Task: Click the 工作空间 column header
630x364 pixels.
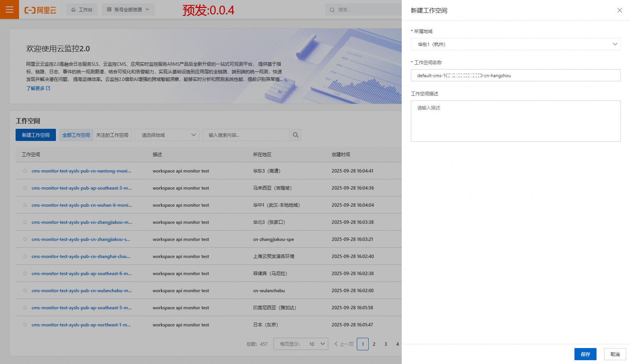Action: [31, 155]
